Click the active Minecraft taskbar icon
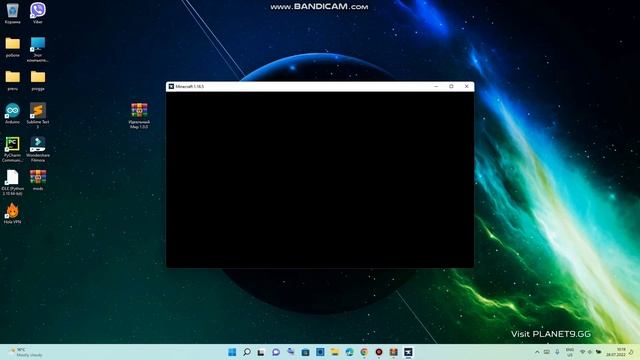The height and width of the screenshot is (360, 640). click(x=408, y=352)
